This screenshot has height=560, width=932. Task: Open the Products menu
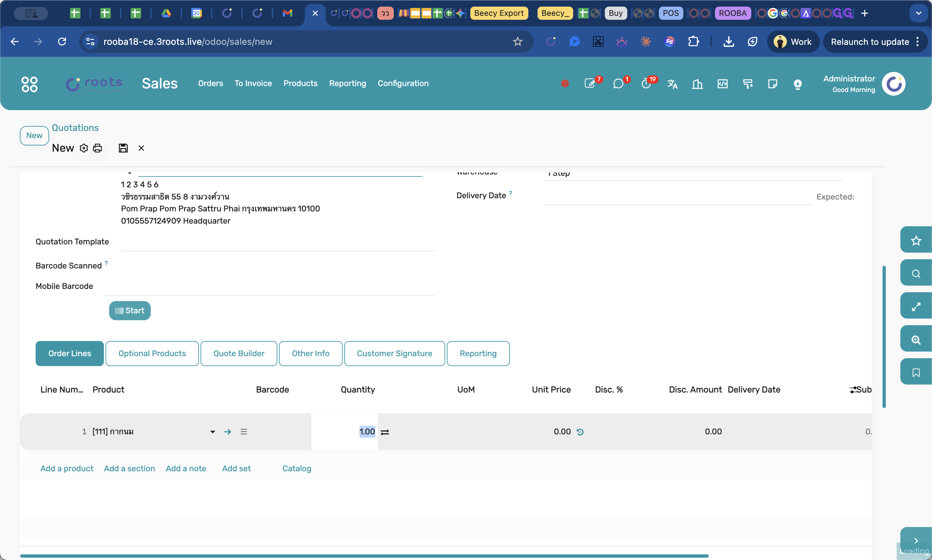coord(300,83)
